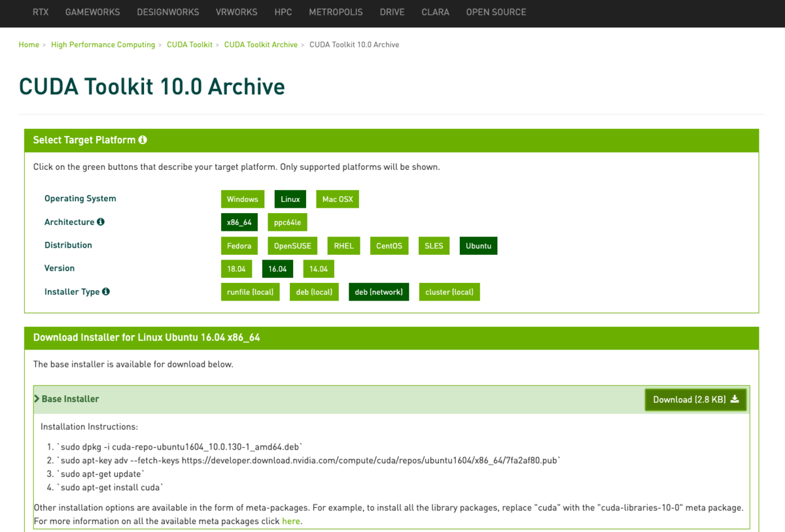The image size is (785, 532).
Task: Select Ubuntu version 16.04
Action: pyautogui.click(x=277, y=269)
